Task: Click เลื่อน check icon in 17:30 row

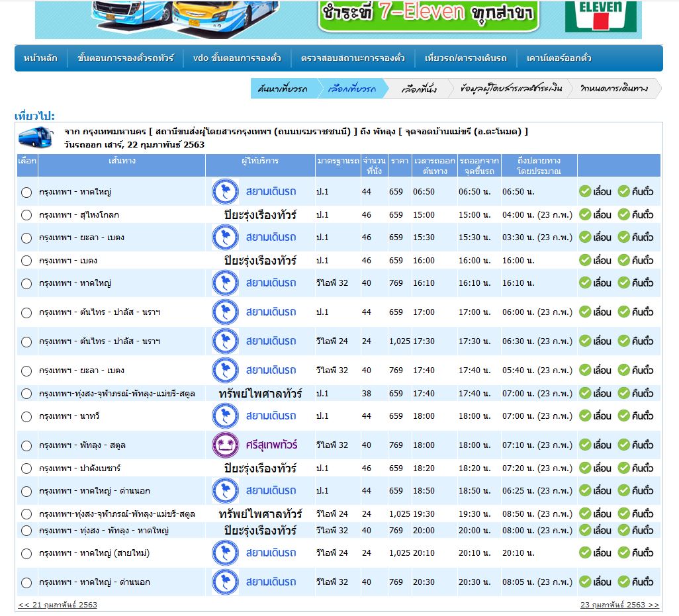Action: pyautogui.click(x=585, y=341)
